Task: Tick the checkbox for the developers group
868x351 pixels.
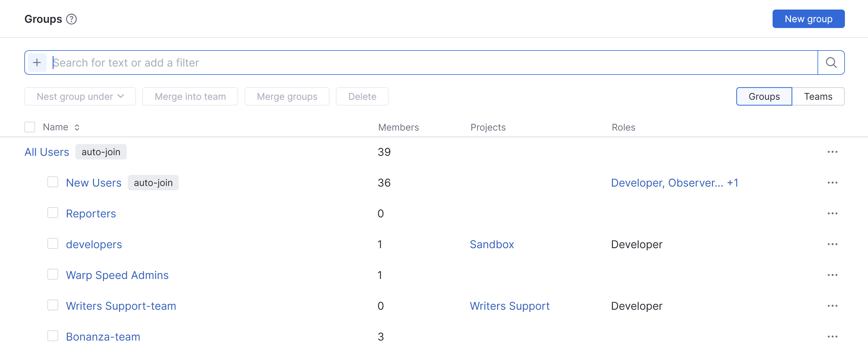Action: [53, 244]
